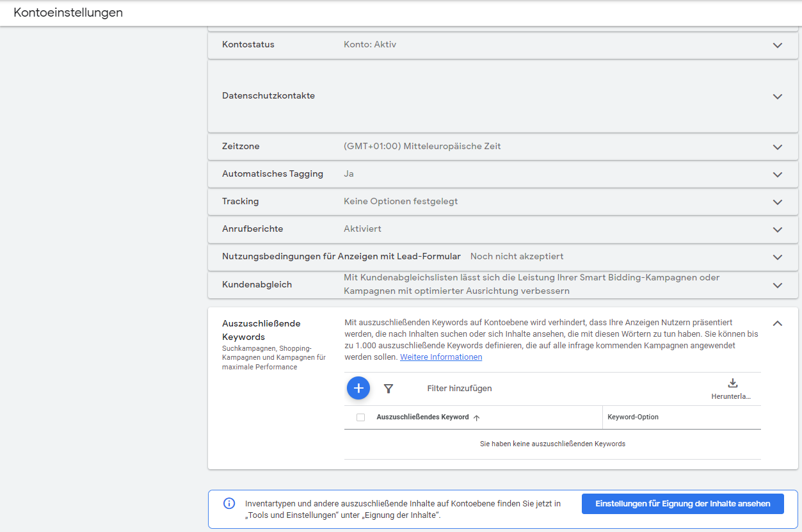
Task: Click the info icon in the bottom banner
Action: click(x=229, y=503)
